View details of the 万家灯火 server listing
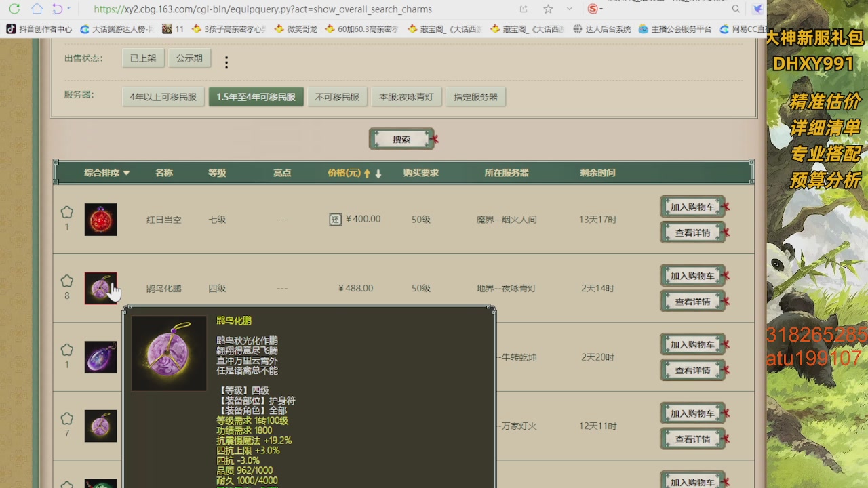Image resolution: width=868 pixels, height=488 pixels. [692, 439]
